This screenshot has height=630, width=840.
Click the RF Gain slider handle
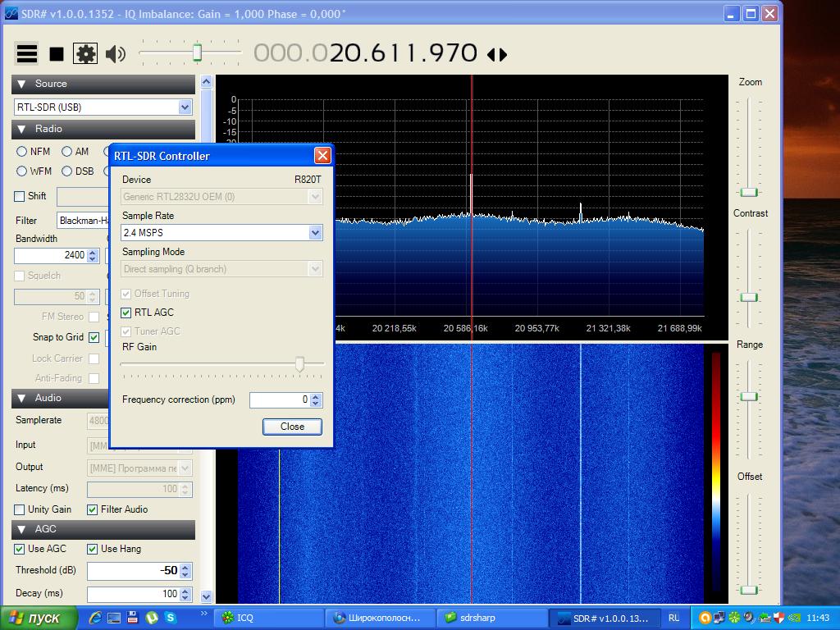[x=299, y=364]
